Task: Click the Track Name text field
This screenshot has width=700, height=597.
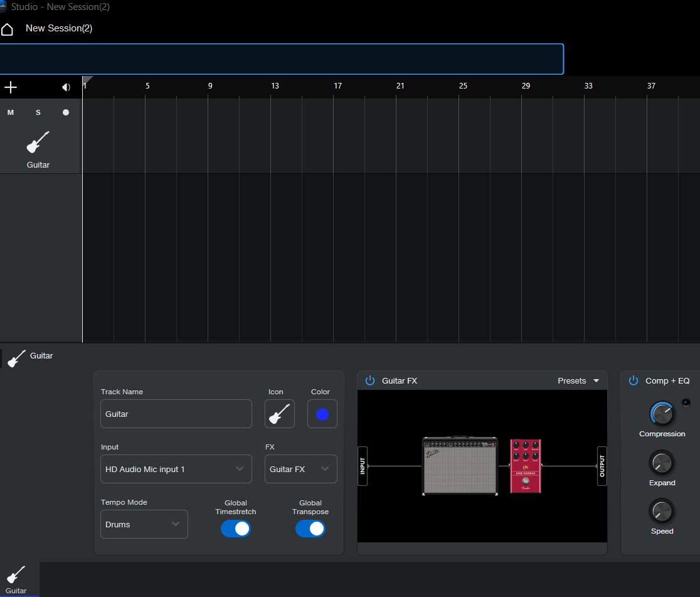Action: [176, 414]
